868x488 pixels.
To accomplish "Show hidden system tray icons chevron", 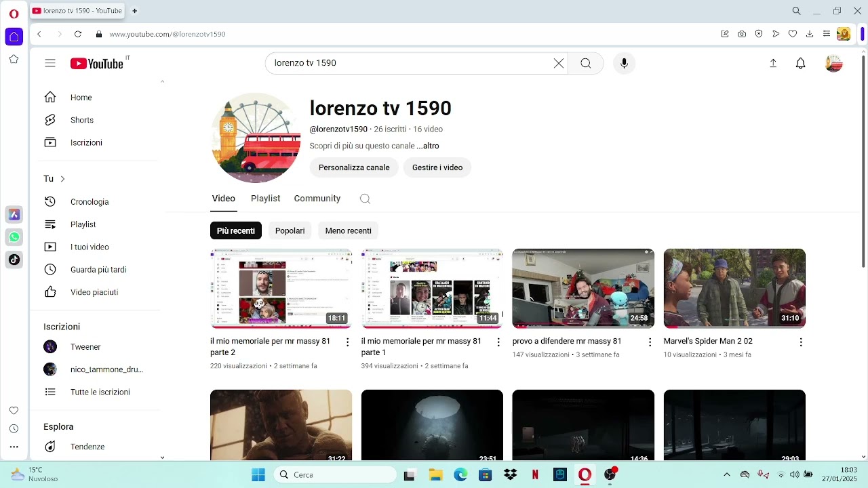I will [727, 474].
